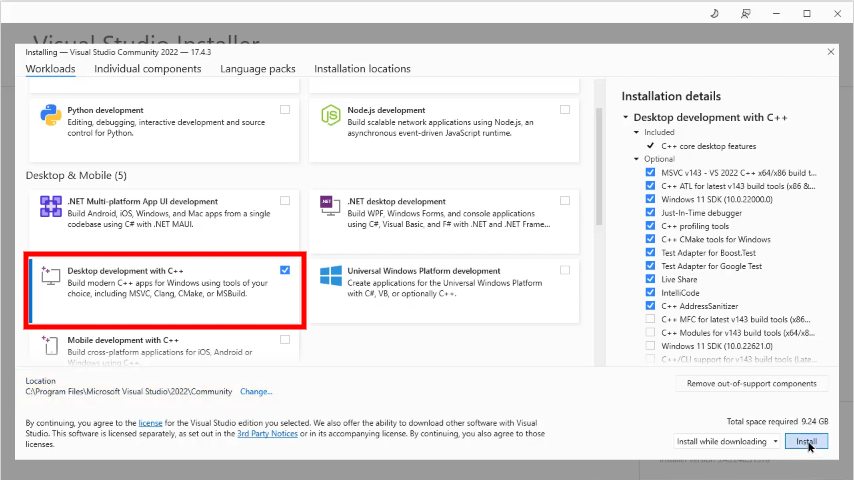
Task: Collapse the Optional components section
Action: click(x=636, y=159)
